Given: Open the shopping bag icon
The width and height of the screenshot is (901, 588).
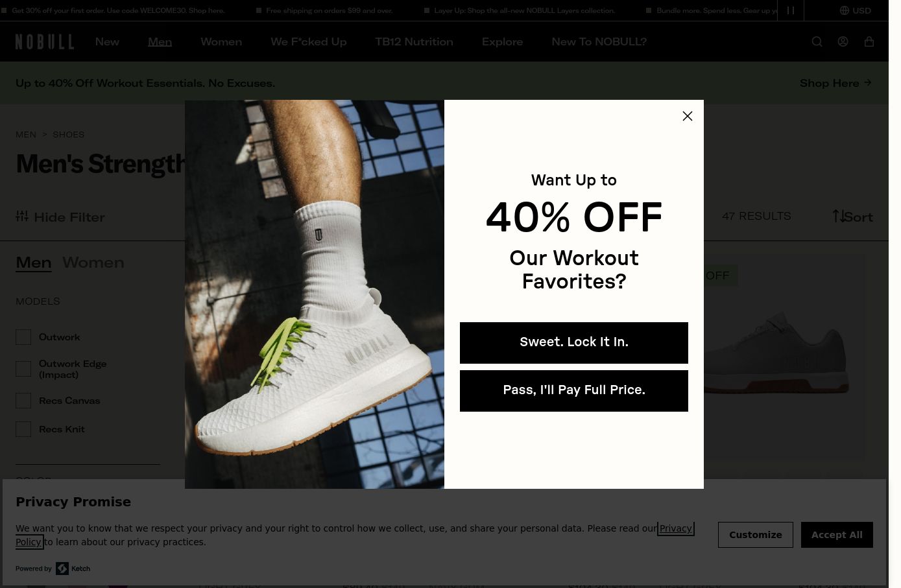Looking at the screenshot, I should point(869,41).
